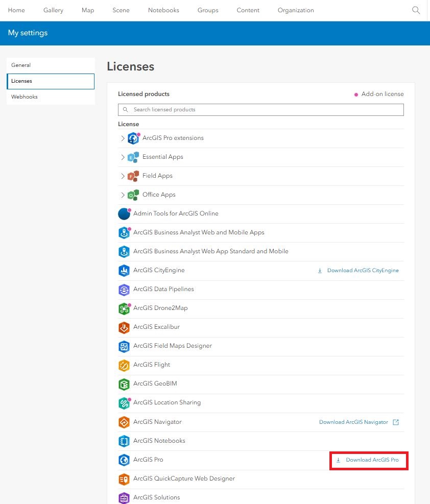Click the Office Apps icon

[133, 195]
